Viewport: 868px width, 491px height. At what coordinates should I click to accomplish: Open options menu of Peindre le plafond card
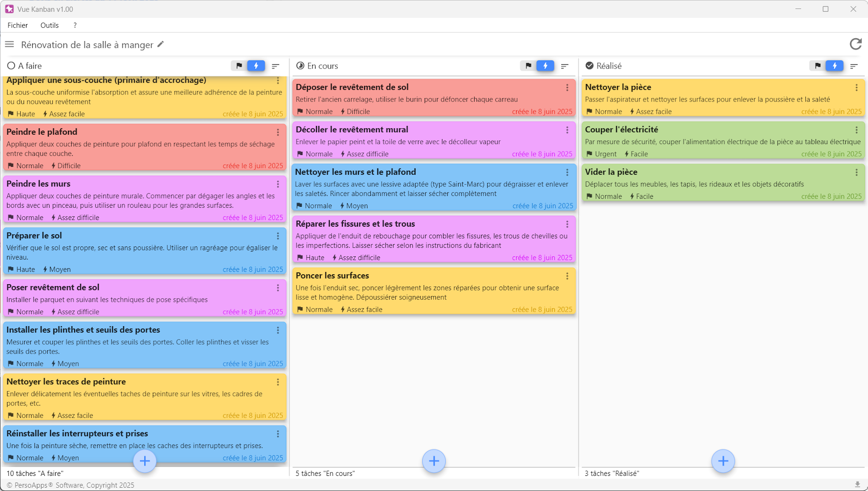(x=278, y=132)
